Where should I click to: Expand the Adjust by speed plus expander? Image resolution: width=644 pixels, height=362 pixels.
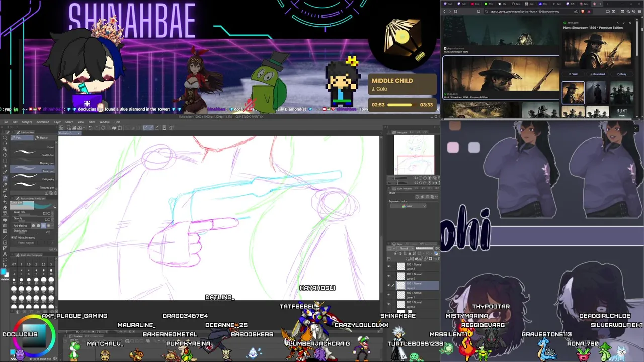12,237
